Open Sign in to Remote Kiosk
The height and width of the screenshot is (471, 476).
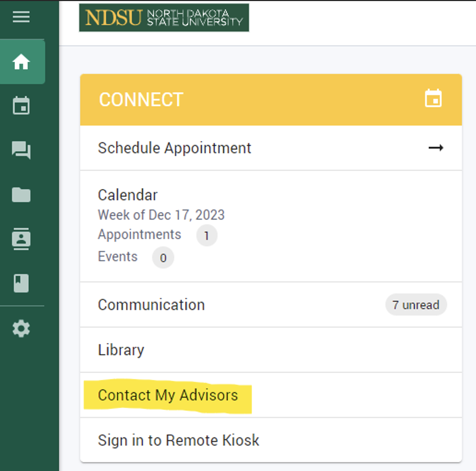click(178, 441)
